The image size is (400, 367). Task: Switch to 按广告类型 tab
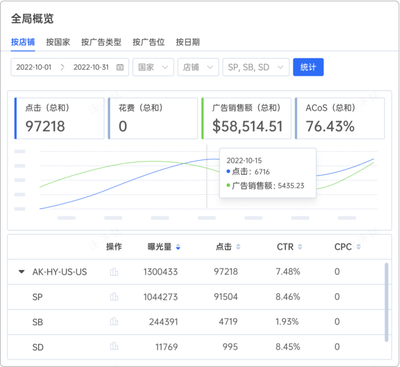click(x=101, y=42)
